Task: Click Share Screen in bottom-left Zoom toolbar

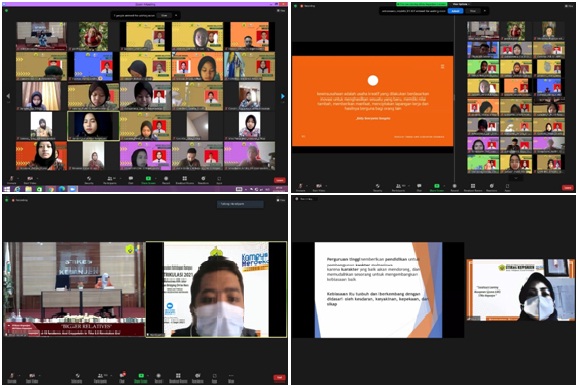Action: 141,377
